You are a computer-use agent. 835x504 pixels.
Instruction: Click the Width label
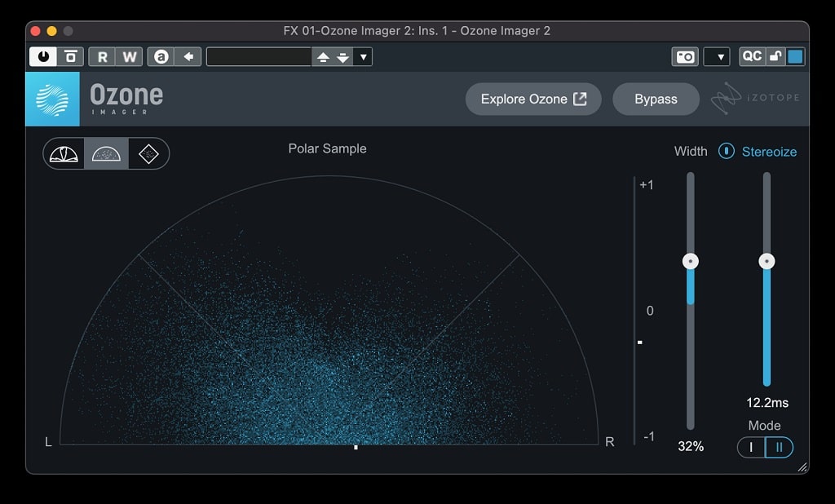[691, 152]
